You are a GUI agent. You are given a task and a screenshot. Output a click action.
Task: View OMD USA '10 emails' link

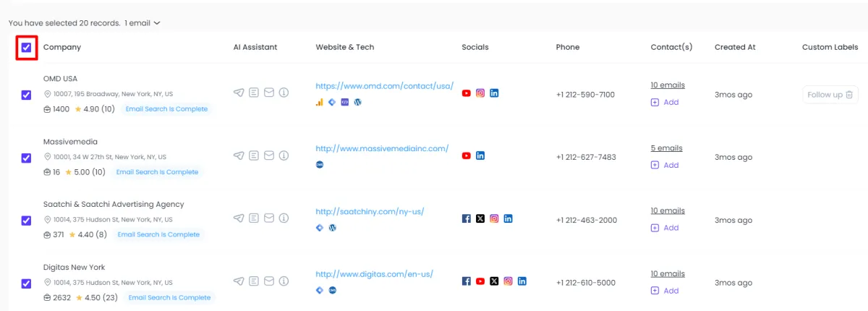(x=668, y=85)
